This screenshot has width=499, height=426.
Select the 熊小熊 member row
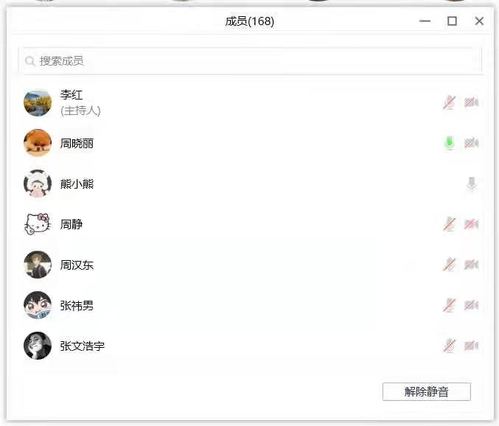[x=252, y=184]
